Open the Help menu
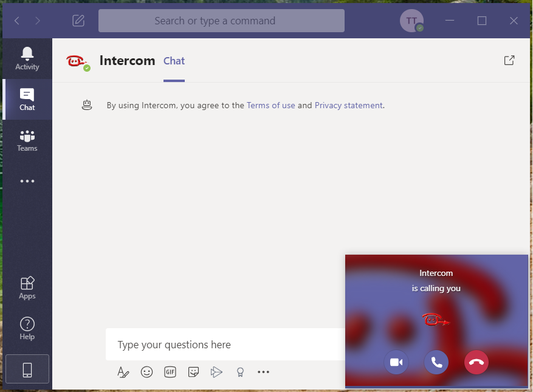 click(x=27, y=329)
